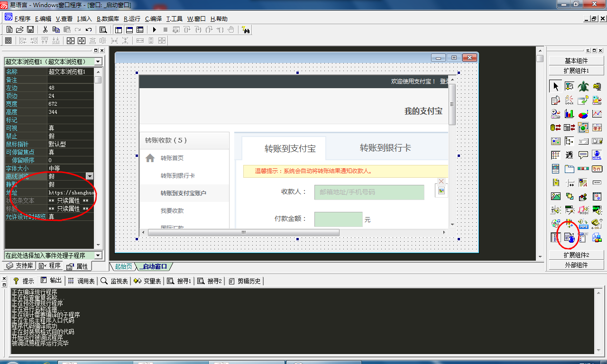Select the ZIP compression component icon

pyautogui.click(x=597, y=86)
